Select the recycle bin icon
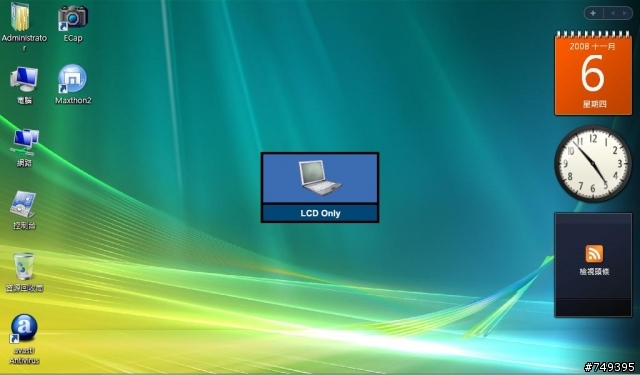The image size is (640, 375). pos(24,267)
